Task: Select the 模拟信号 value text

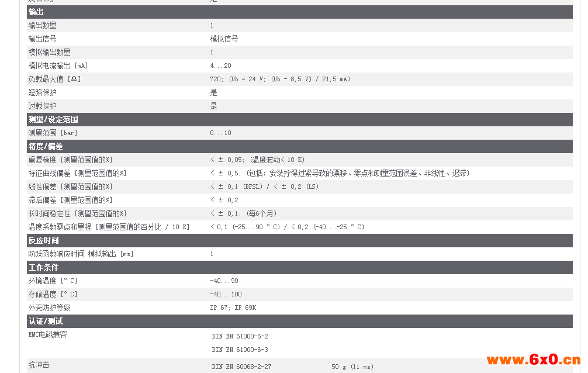Action: [x=224, y=39]
